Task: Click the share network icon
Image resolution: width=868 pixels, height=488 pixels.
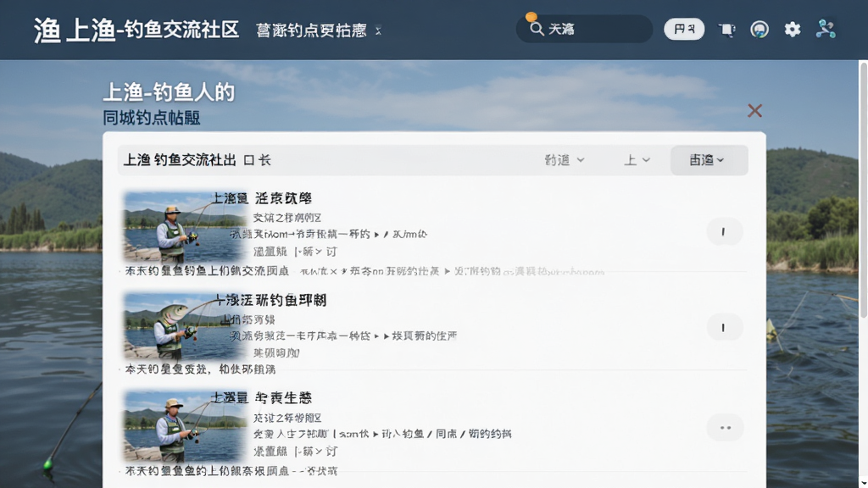Action: 826,29
